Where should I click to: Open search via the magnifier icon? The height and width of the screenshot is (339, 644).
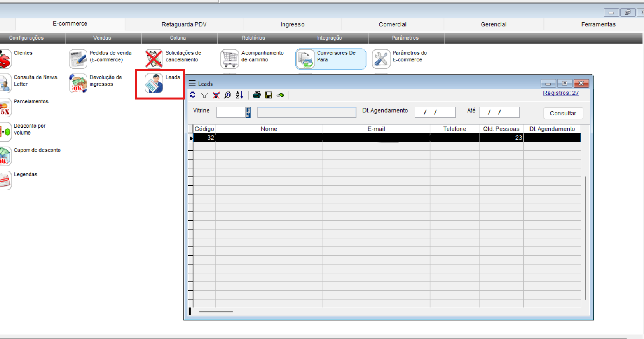click(x=228, y=95)
